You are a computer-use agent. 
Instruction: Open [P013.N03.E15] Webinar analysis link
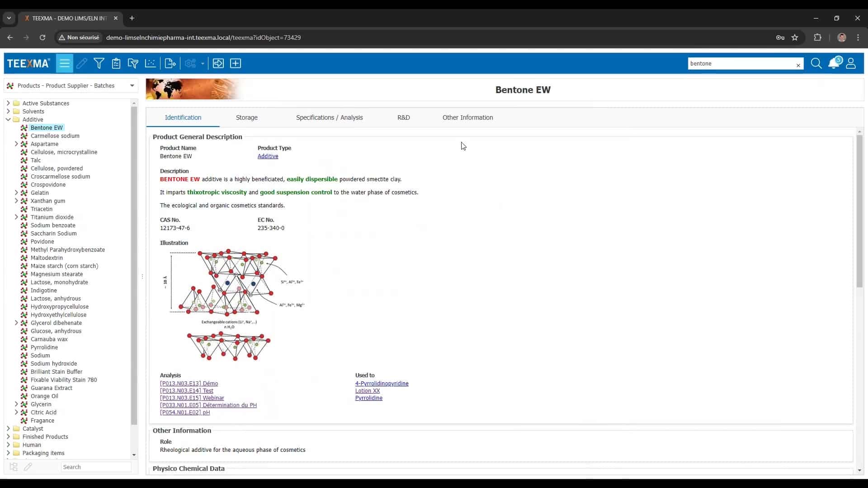coord(192,398)
